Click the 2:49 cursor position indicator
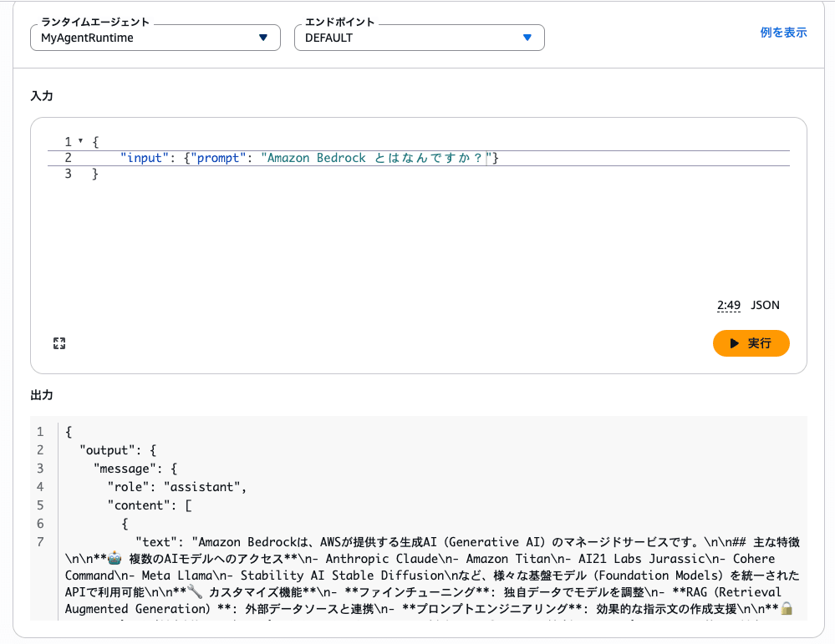Screen dimensions: 835x644 (729, 305)
